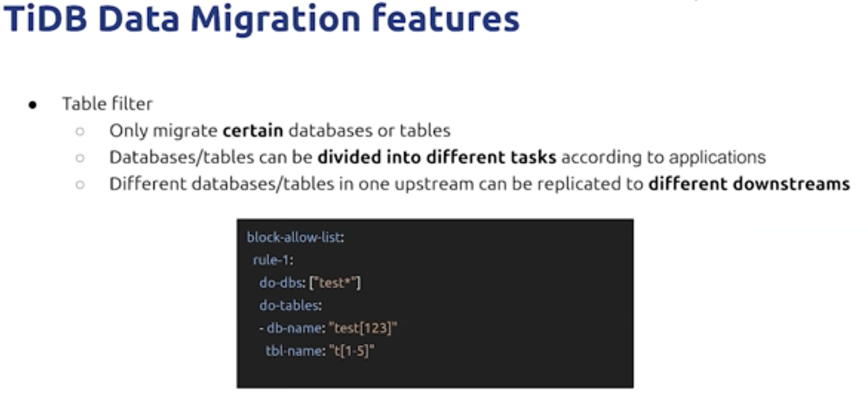Click the "do-tables:" code line
The image size is (868, 393).
(x=291, y=306)
